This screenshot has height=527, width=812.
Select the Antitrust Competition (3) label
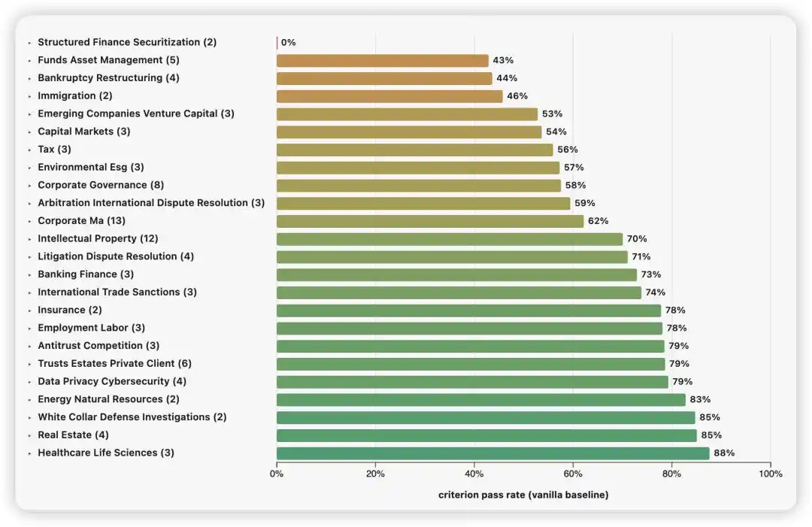98,346
